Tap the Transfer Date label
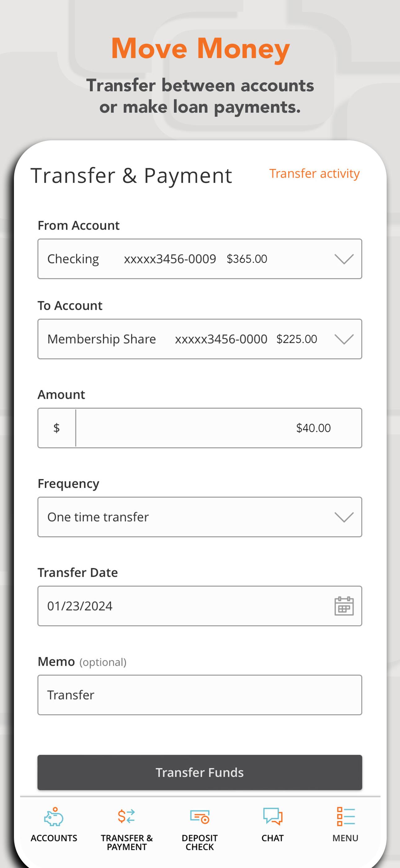The image size is (400, 868). (x=78, y=572)
